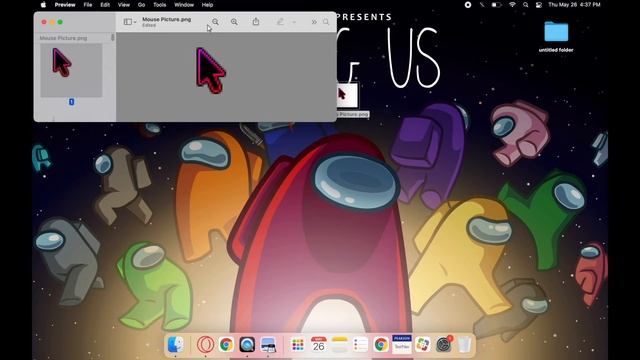
Task: Open Control Center in menu bar
Action: [x=539, y=5]
